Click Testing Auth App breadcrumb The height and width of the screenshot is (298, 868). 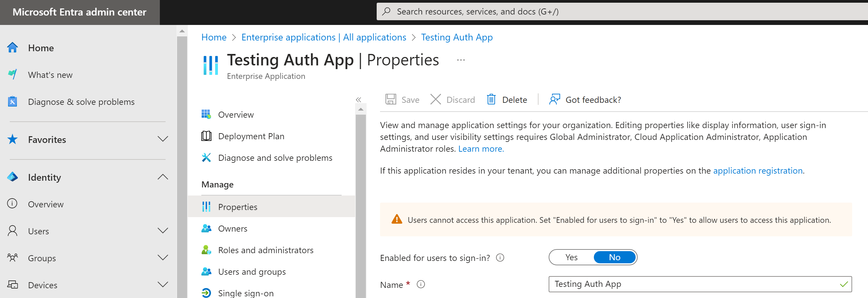click(x=457, y=37)
